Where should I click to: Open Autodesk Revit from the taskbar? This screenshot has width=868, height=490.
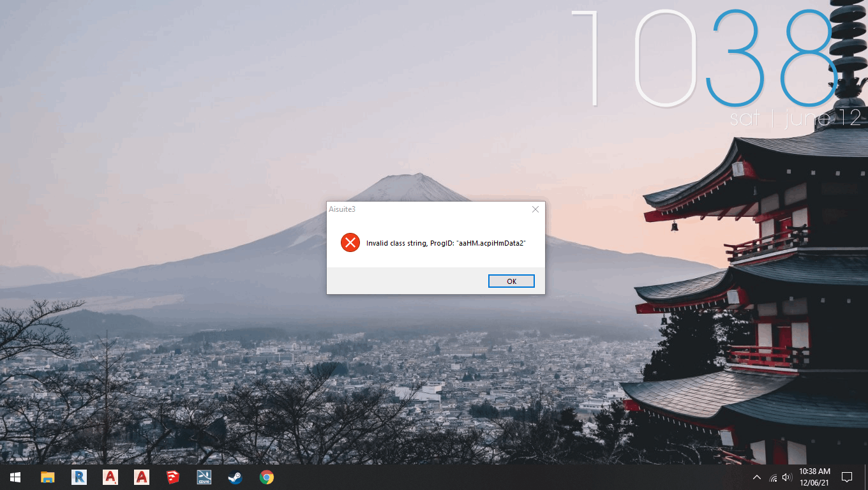[x=79, y=477]
